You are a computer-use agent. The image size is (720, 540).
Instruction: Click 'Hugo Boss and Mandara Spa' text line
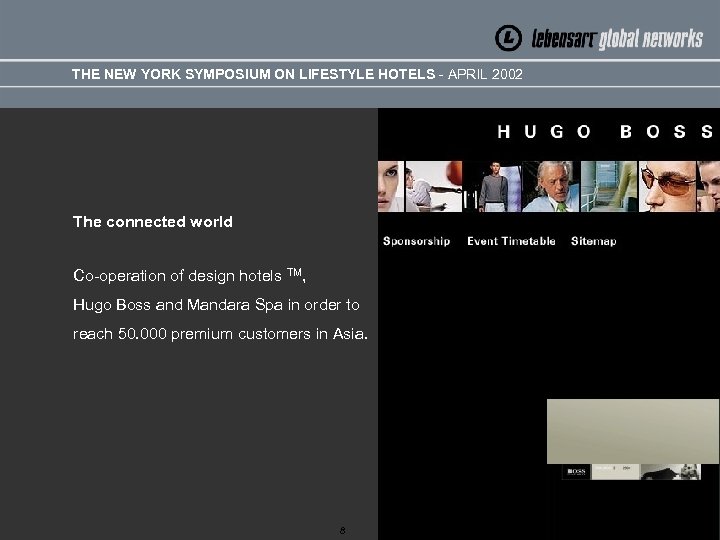[216, 304]
